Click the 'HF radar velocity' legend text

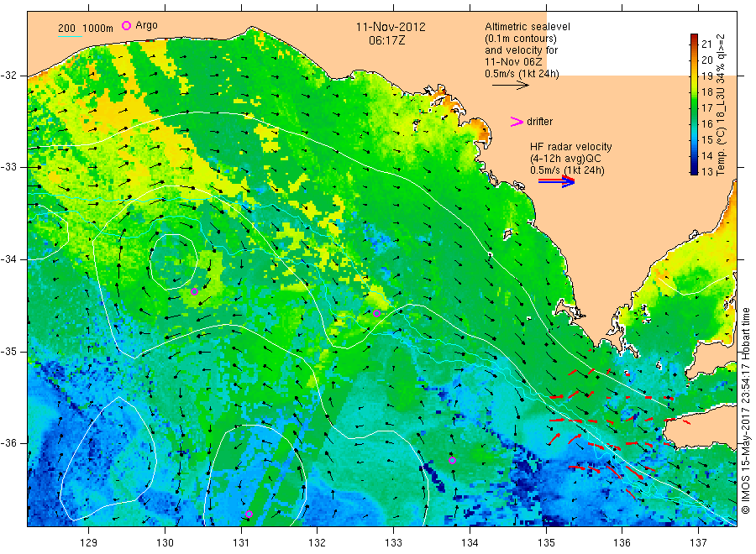click(571, 146)
